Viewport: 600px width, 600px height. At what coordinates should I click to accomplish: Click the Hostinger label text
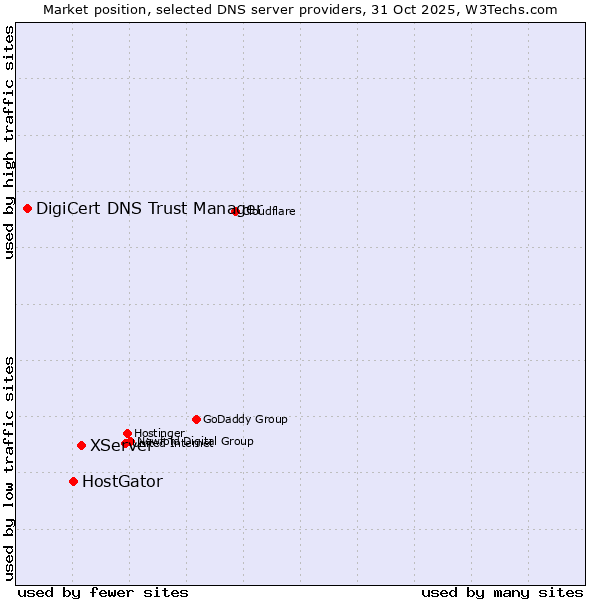click(x=159, y=433)
